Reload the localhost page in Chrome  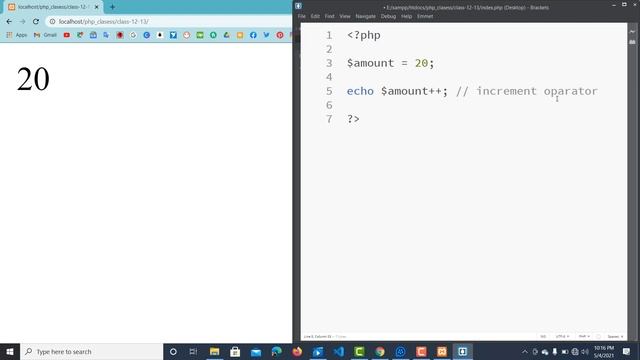[36, 21]
